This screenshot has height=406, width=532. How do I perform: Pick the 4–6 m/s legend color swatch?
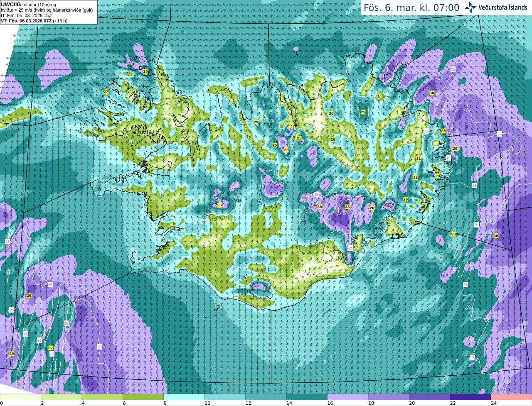(x=102, y=397)
